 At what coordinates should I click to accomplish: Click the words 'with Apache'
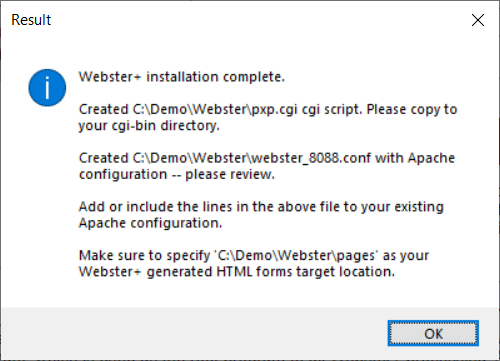pos(415,158)
